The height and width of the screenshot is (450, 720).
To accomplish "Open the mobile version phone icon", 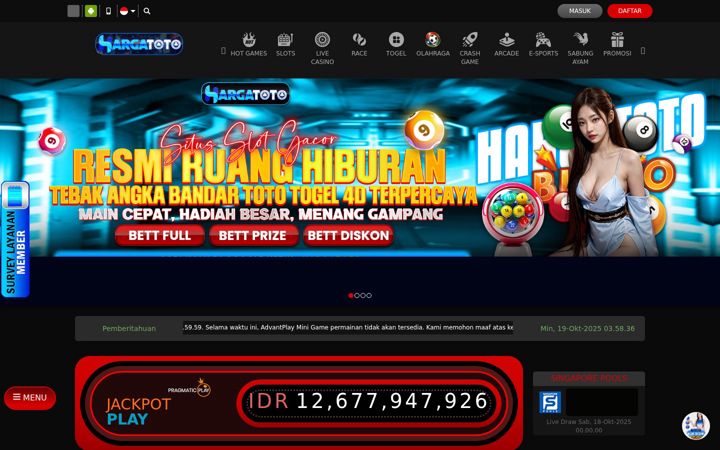I will [x=108, y=11].
